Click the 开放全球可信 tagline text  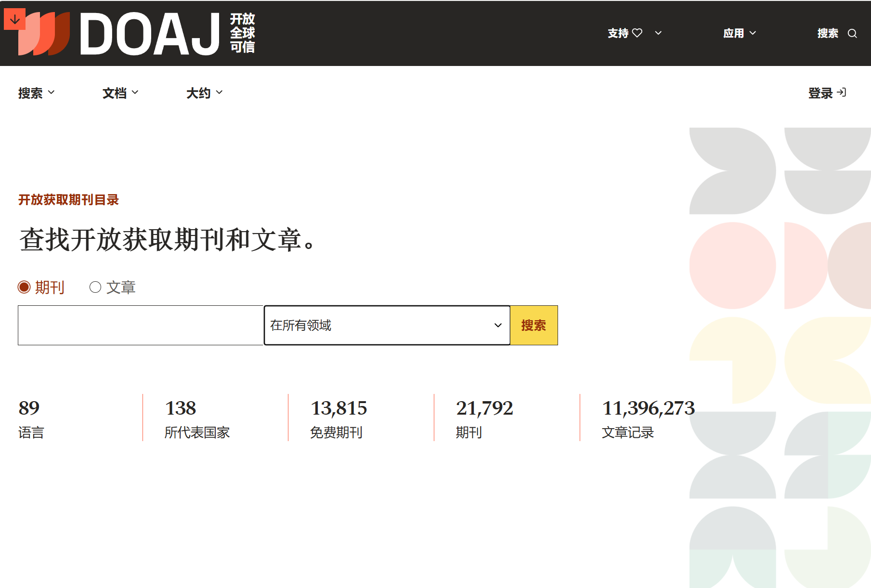tap(242, 33)
